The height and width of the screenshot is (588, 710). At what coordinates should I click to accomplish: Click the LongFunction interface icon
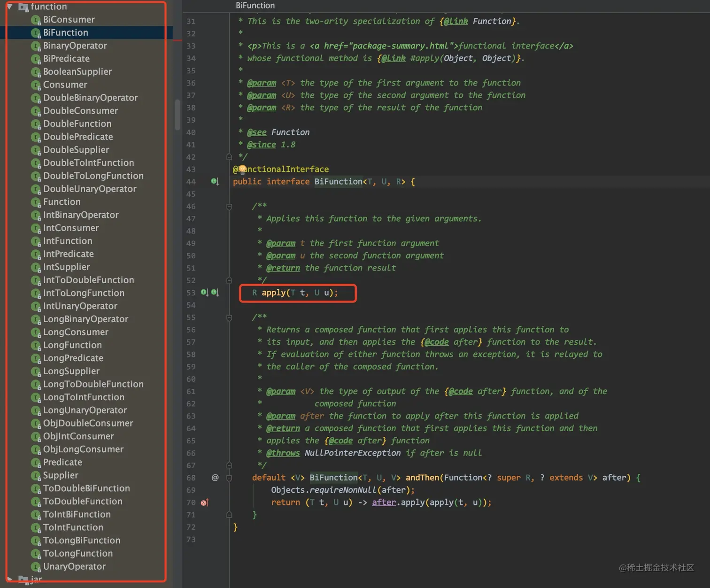click(x=36, y=346)
